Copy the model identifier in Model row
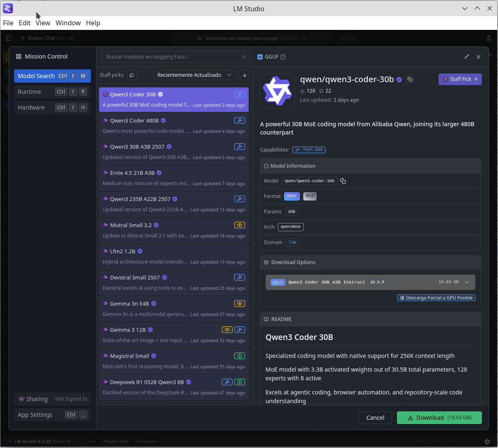The width and height of the screenshot is (498, 448). coord(343,181)
